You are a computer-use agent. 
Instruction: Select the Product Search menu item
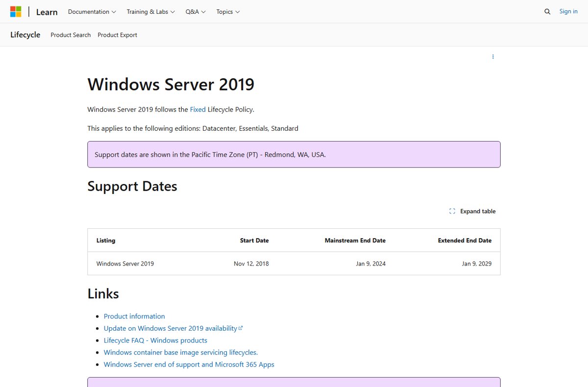(x=71, y=35)
